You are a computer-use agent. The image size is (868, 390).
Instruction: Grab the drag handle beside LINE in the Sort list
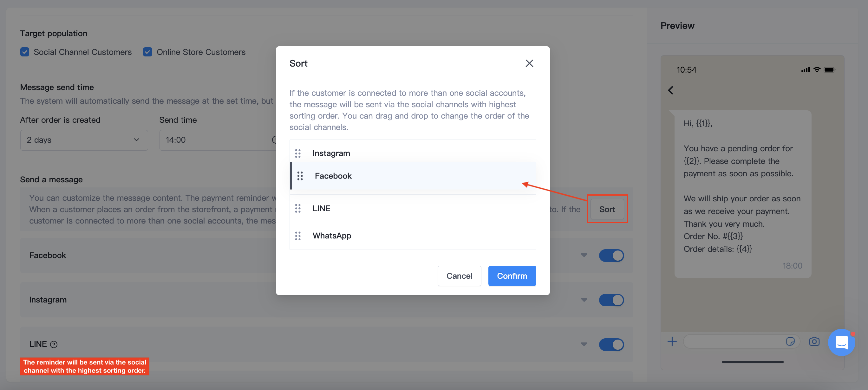click(x=297, y=208)
